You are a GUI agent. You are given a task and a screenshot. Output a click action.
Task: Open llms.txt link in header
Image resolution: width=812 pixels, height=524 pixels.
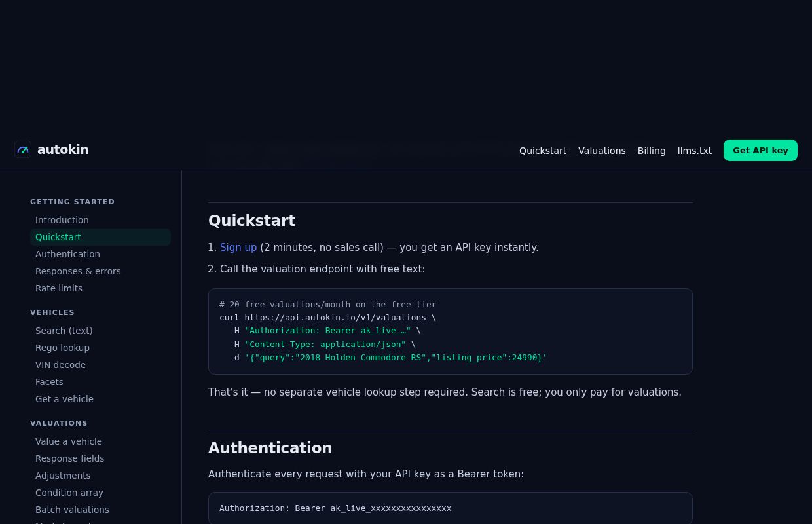pos(695,151)
